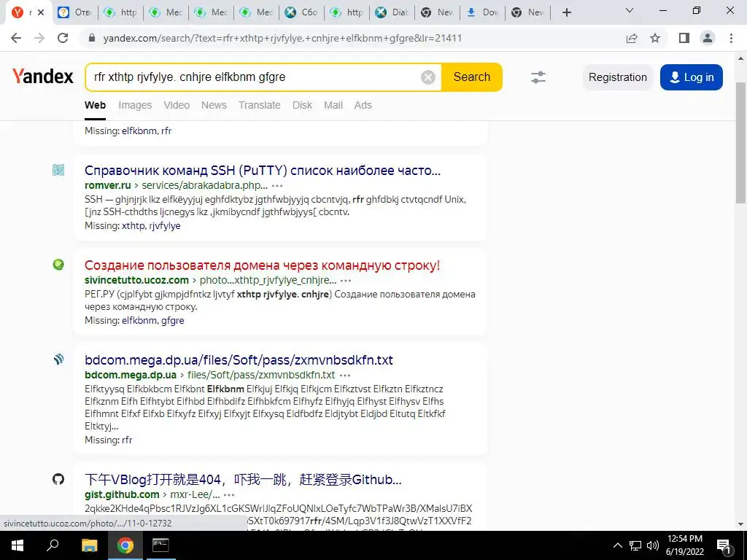Bookmark this page with the star icon
The width and height of the screenshot is (747, 560).
point(655,38)
